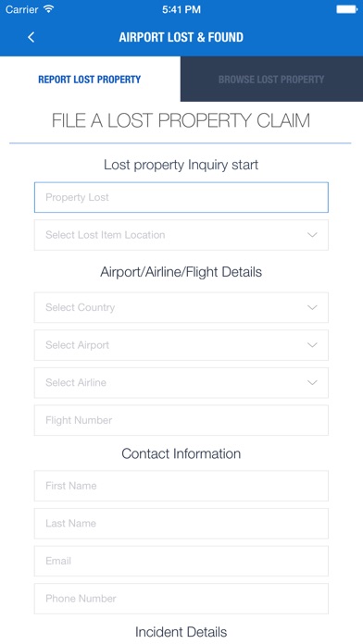Click the Lost Item Location chevron arrow
The width and height of the screenshot is (363, 644).
(312, 235)
